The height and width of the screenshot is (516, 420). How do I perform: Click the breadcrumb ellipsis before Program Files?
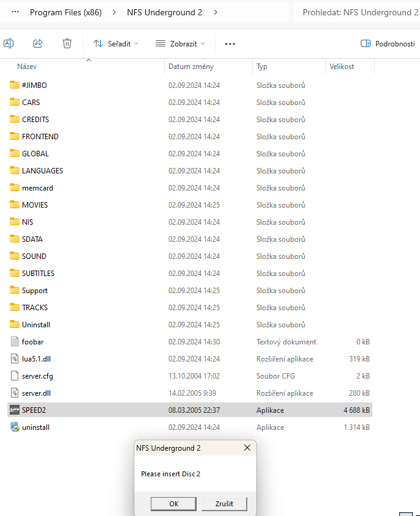tap(15, 12)
